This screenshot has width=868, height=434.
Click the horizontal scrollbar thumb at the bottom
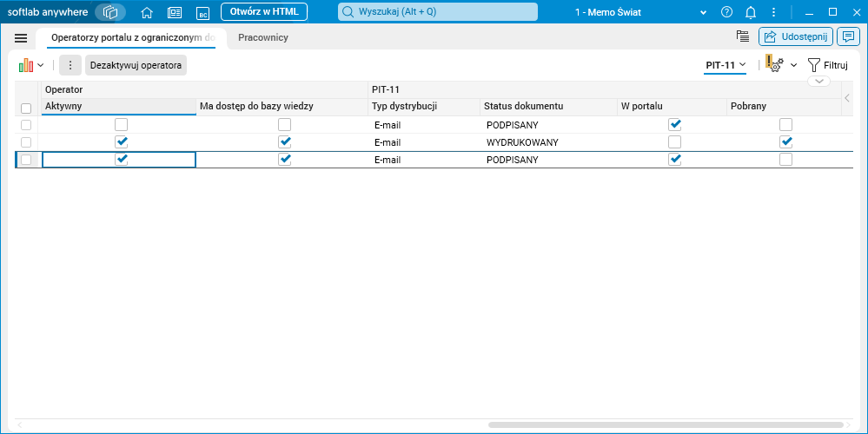666,425
